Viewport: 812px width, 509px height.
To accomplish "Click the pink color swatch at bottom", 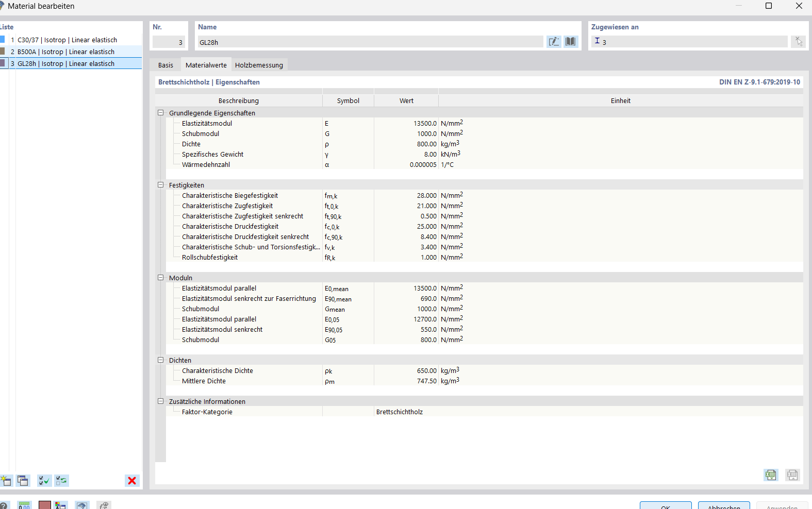I will [x=45, y=505].
